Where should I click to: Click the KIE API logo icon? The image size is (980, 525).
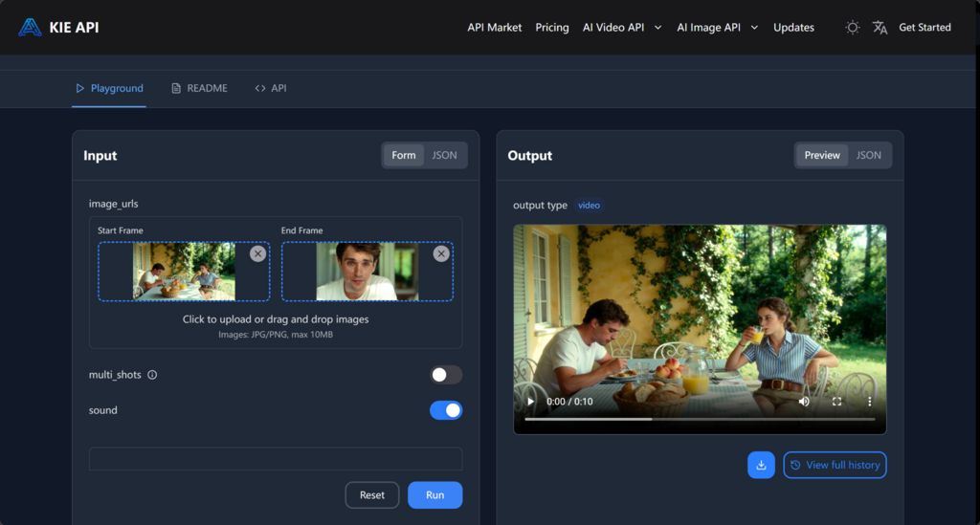pos(30,27)
